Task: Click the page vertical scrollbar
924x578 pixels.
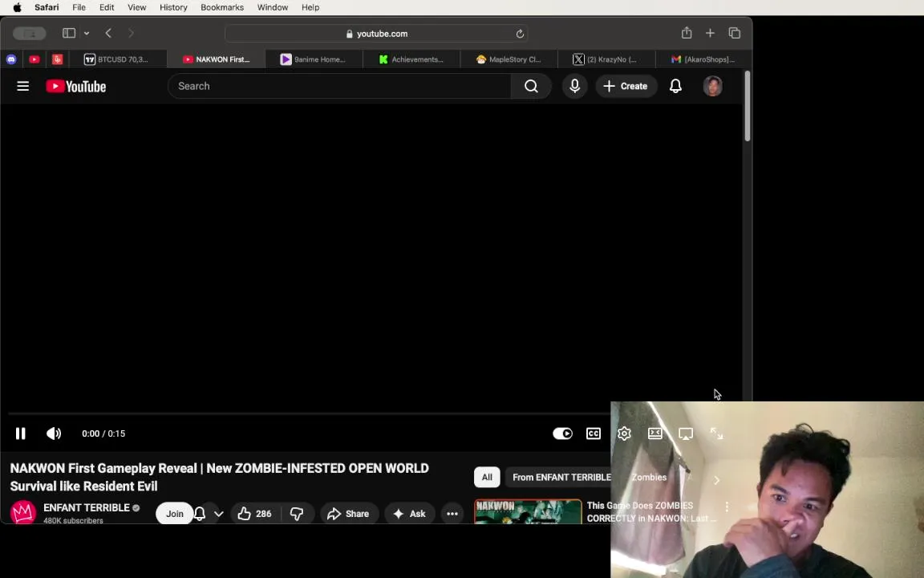Action: click(x=748, y=106)
